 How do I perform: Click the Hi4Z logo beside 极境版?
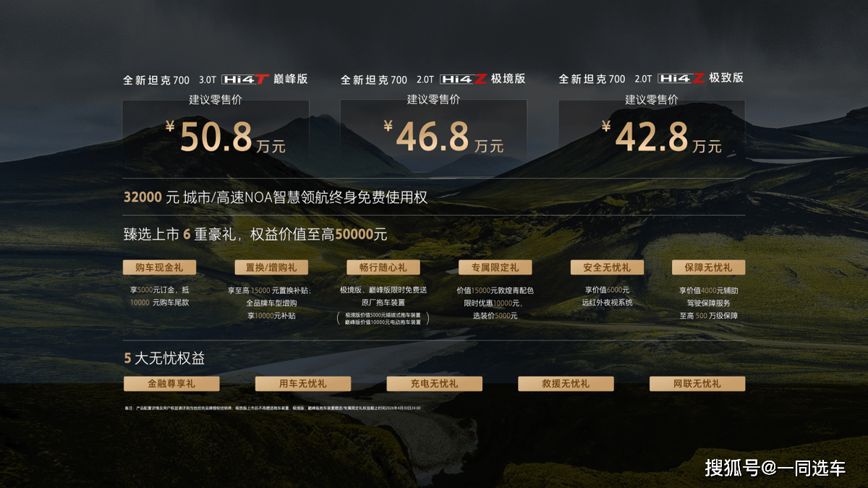point(463,80)
